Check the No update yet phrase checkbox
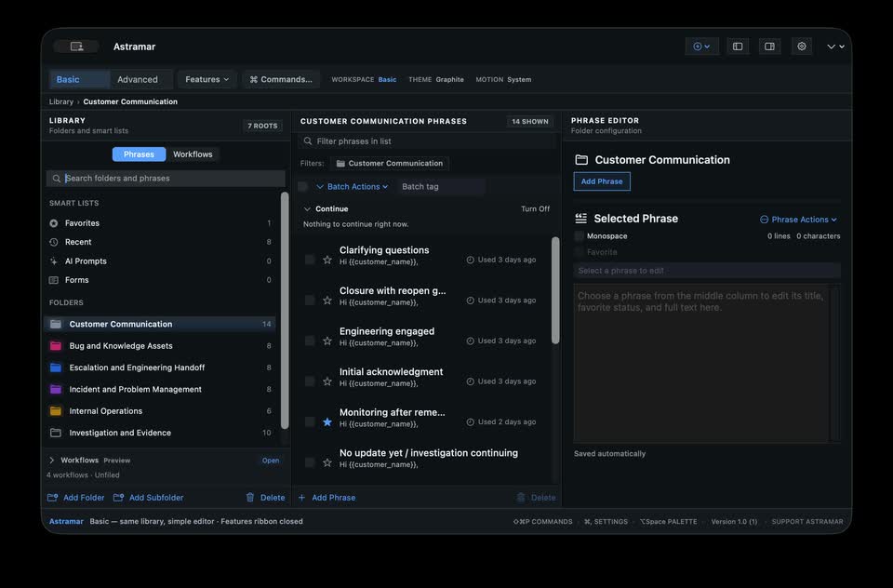The height and width of the screenshot is (588, 893). click(310, 462)
